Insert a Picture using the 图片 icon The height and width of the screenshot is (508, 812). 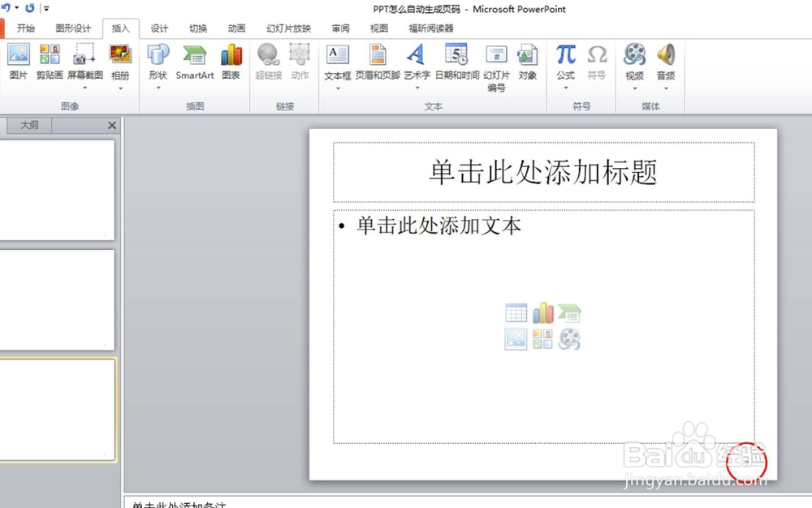18,61
